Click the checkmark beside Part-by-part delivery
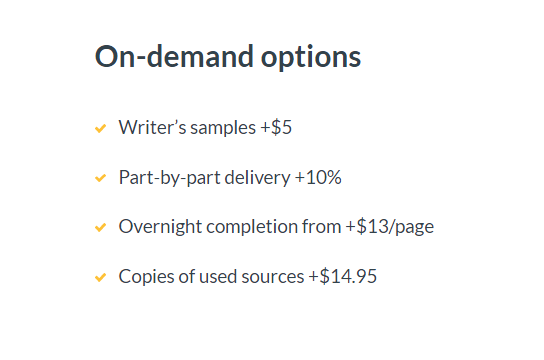The width and height of the screenshot is (544, 360). click(x=100, y=178)
